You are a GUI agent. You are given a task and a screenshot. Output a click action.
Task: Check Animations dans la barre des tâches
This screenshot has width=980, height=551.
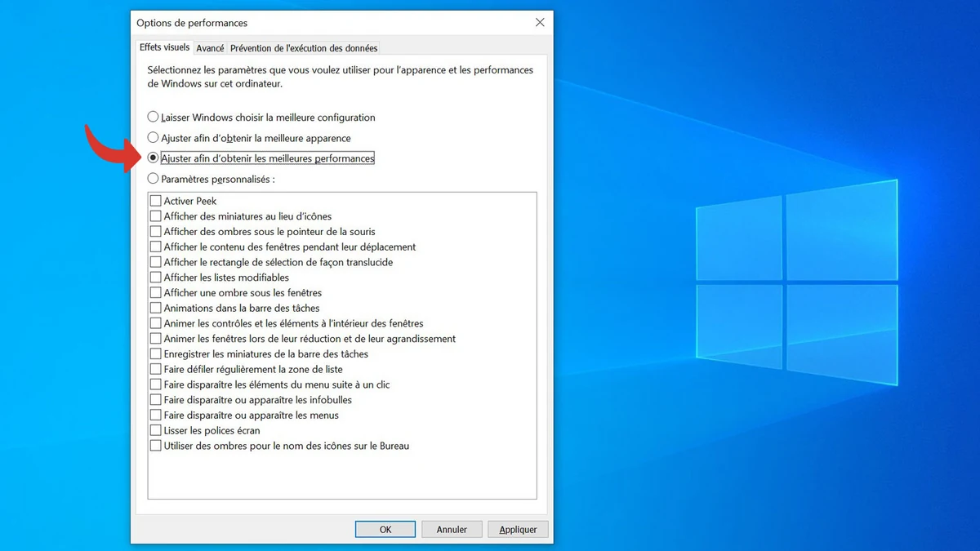coord(155,308)
